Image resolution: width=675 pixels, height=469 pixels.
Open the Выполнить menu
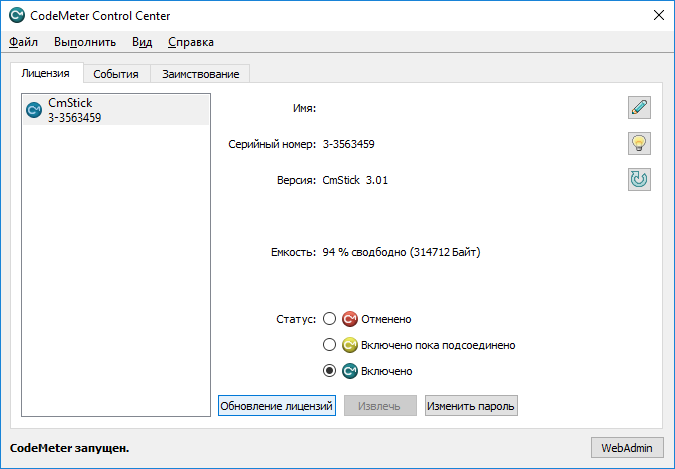tap(85, 42)
